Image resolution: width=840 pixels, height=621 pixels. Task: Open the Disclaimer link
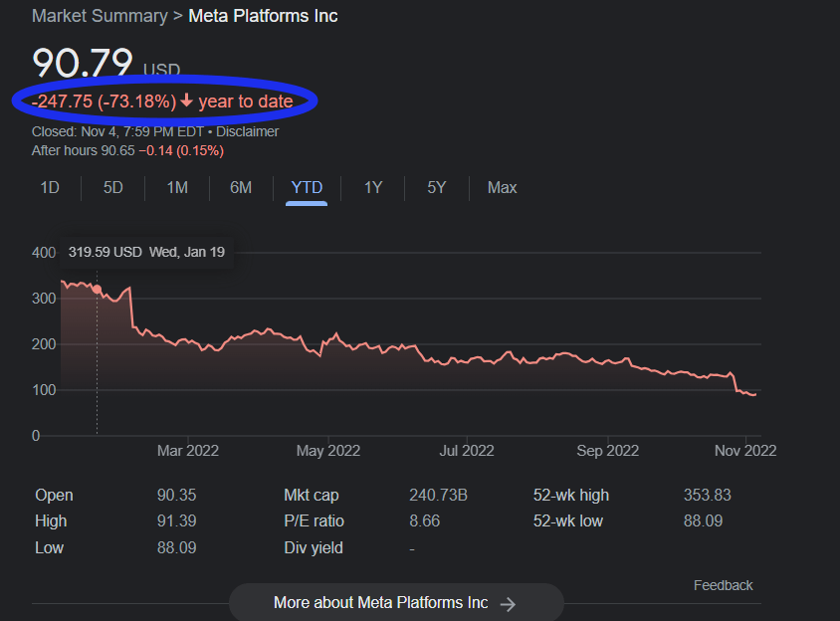pos(248,131)
